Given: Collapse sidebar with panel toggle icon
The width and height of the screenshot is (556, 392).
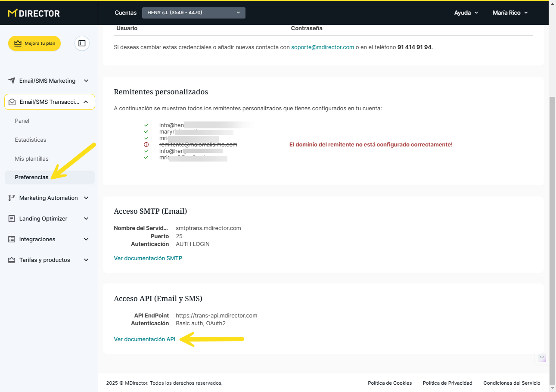Looking at the screenshot, I should click(82, 43).
